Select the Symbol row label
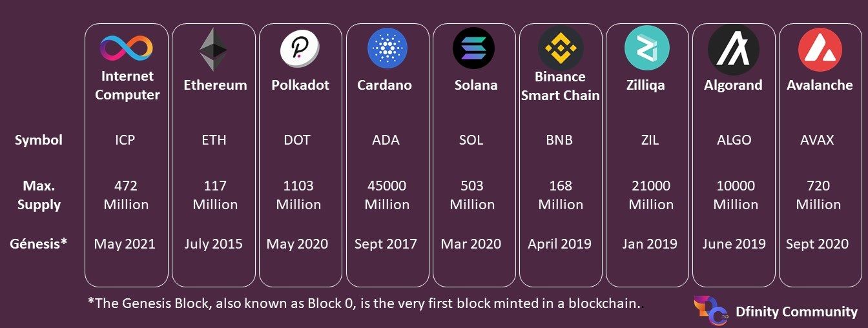Image resolution: width=868 pixels, height=328 pixels. point(39,140)
